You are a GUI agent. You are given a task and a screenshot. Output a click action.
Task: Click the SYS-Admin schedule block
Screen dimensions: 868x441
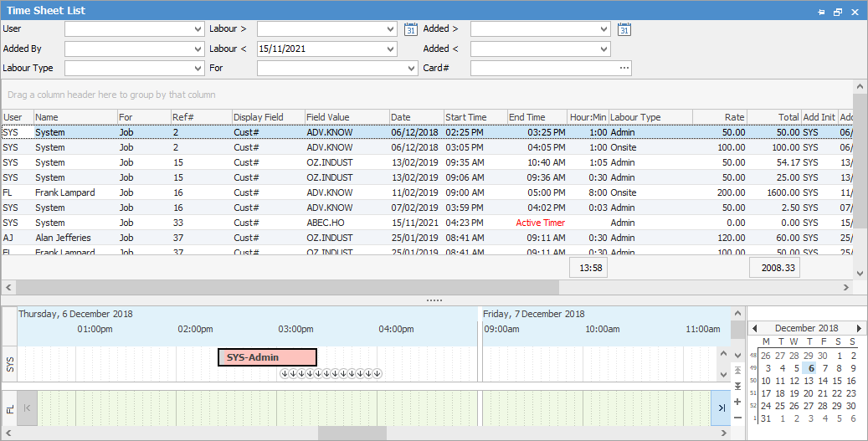(x=267, y=357)
